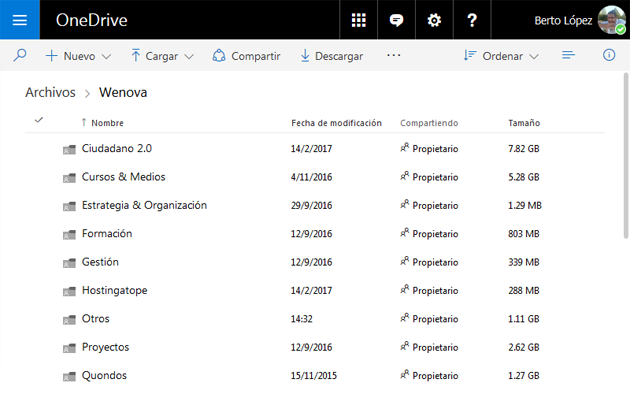Click the Quondos folder icon

69,376
